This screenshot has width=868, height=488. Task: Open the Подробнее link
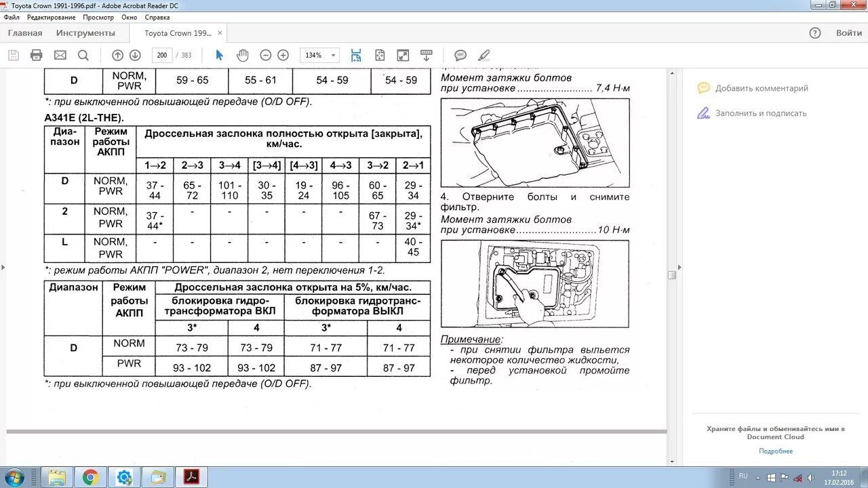pyautogui.click(x=776, y=451)
